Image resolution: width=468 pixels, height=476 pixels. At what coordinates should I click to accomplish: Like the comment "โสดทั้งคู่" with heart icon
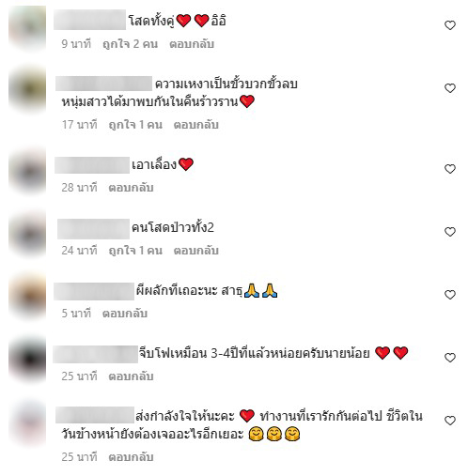tap(450, 25)
